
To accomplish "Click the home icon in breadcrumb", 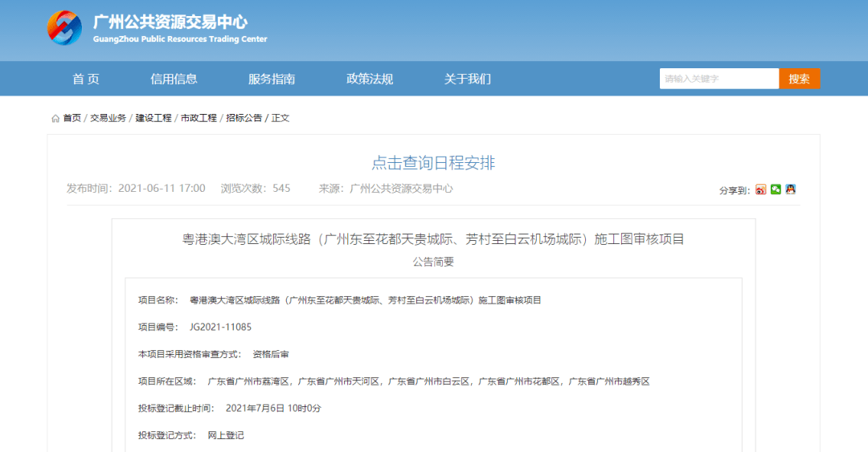I will (55, 118).
